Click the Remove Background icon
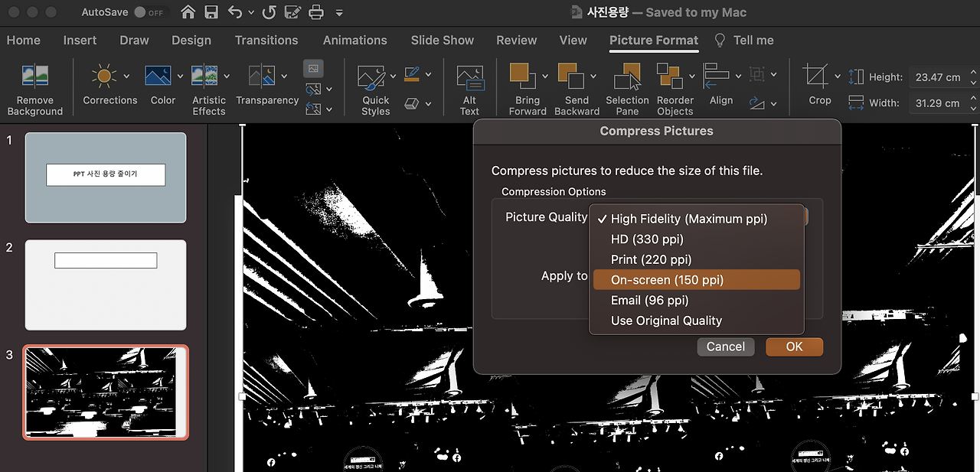The image size is (980, 472). point(35,76)
